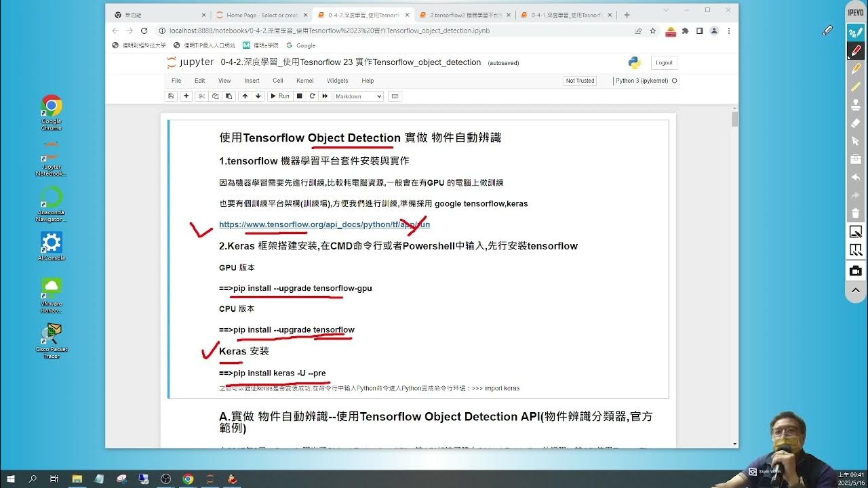Bookmark this page with star icon

click(x=652, y=30)
